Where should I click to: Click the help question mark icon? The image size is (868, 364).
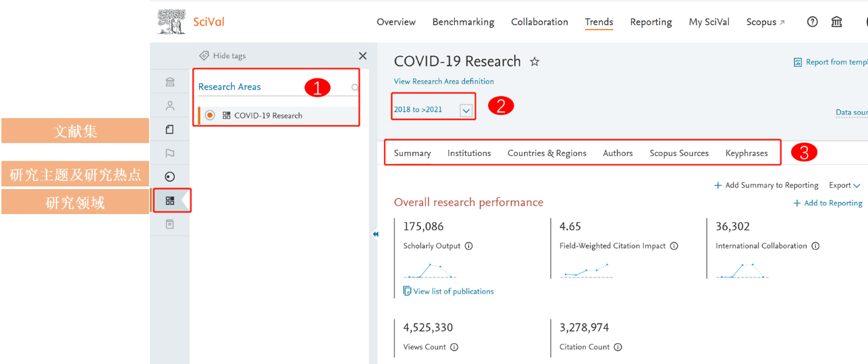(x=813, y=22)
